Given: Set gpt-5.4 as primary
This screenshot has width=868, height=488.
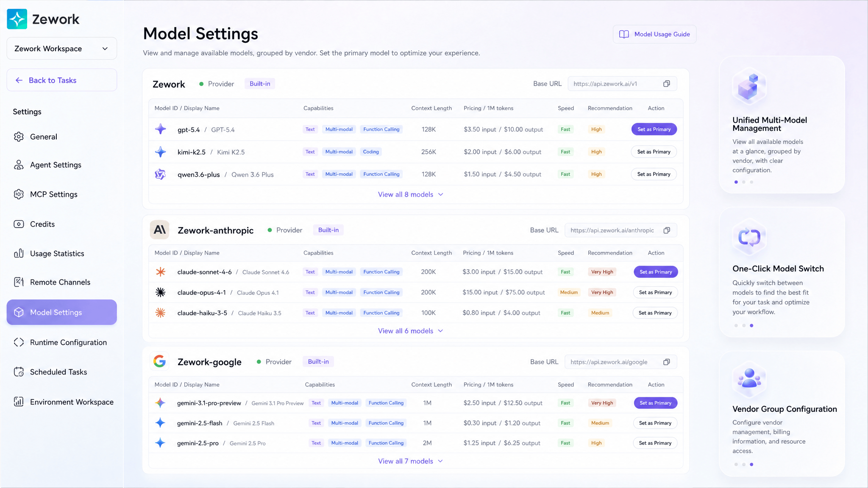Looking at the screenshot, I should [654, 129].
